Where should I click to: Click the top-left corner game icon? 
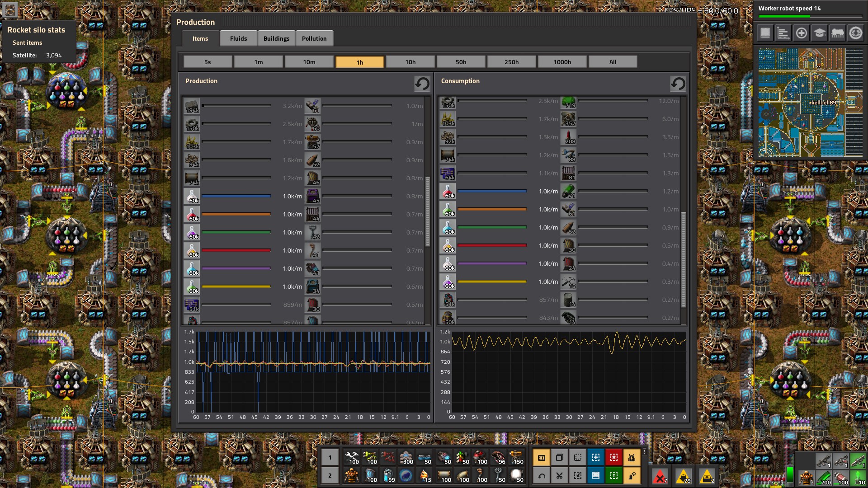pyautogui.click(x=10, y=9)
